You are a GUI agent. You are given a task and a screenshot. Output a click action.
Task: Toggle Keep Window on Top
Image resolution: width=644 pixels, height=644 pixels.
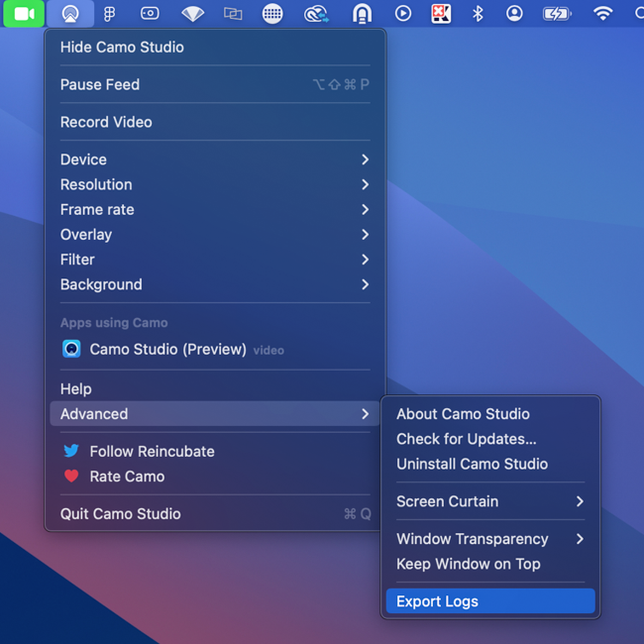[x=490, y=564]
